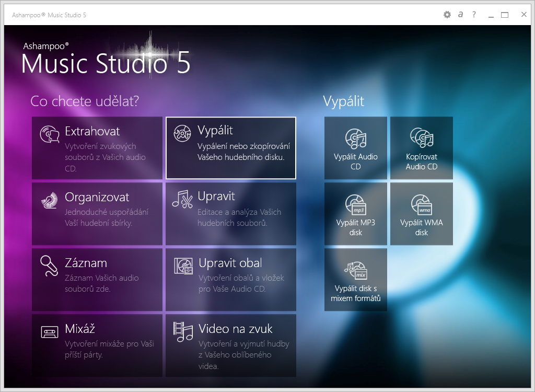
Task: Select Vypálit MP3 disk option
Action: tap(355, 214)
